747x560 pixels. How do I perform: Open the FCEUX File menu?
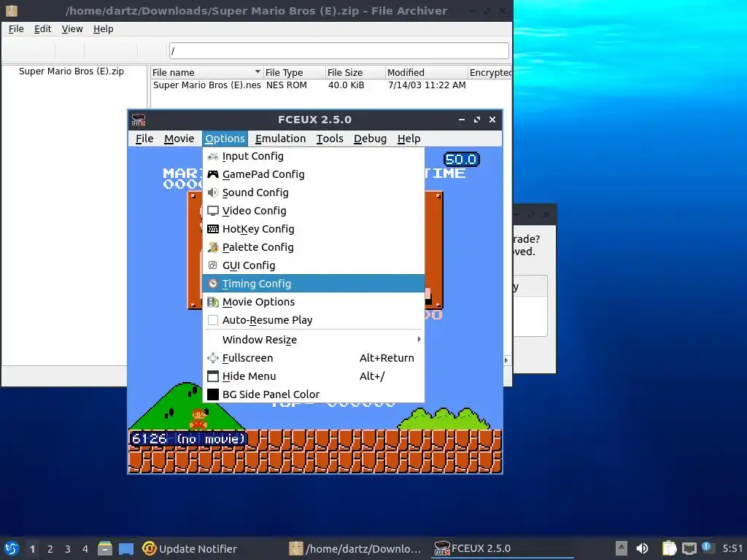coord(144,139)
